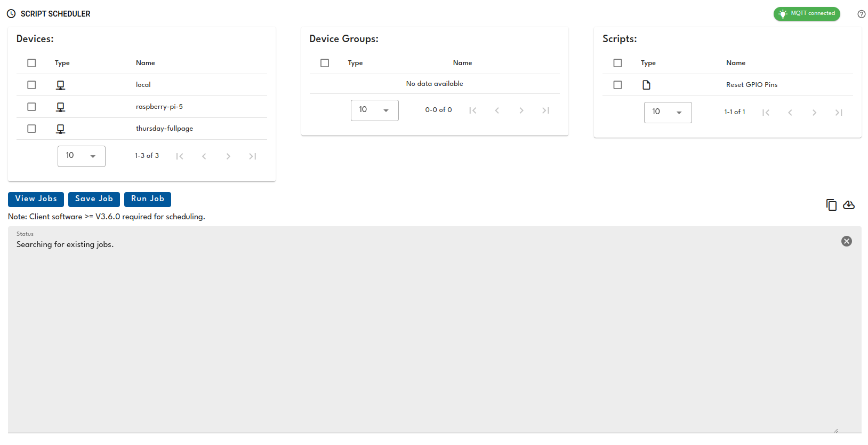The height and width of the screenshot is (445, 868).
Task: Click the help question mark icon
Action: pyautogui.click(x=861, y=14)
